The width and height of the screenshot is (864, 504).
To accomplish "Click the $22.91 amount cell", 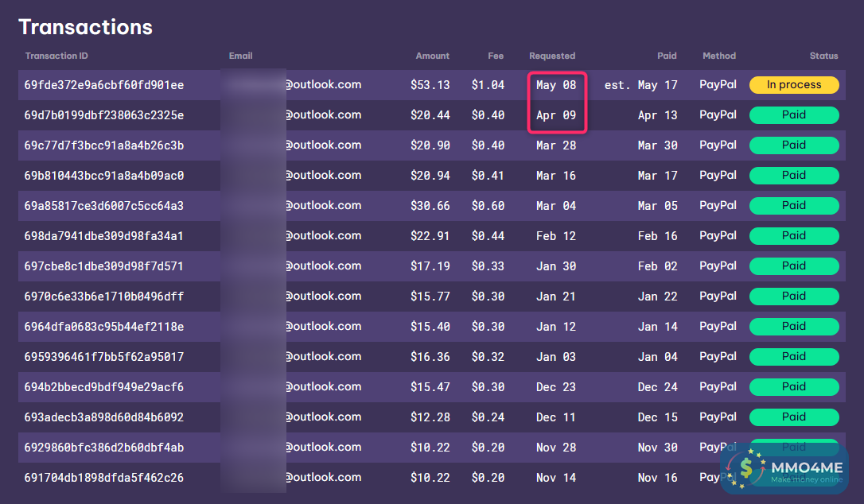I will [x=430, y=236].
